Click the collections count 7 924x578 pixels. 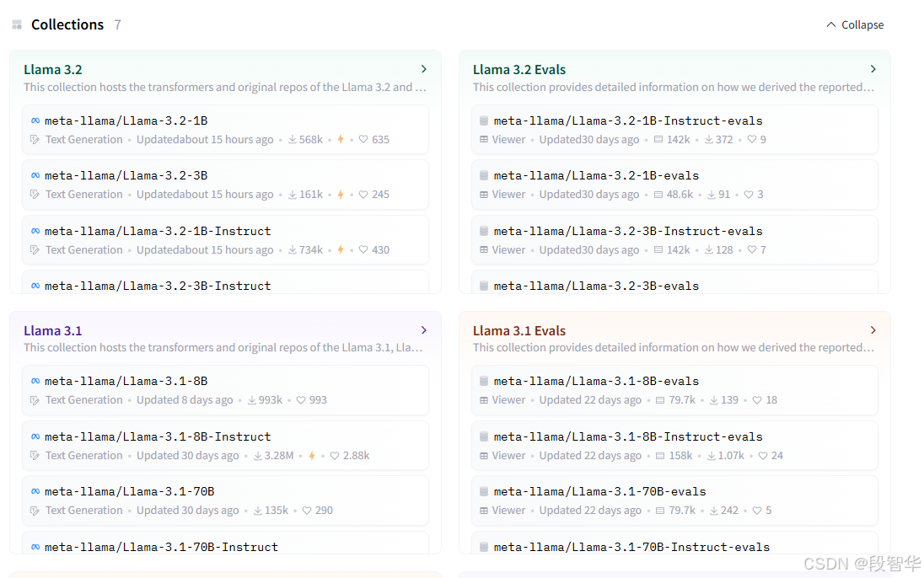[117, 24]
